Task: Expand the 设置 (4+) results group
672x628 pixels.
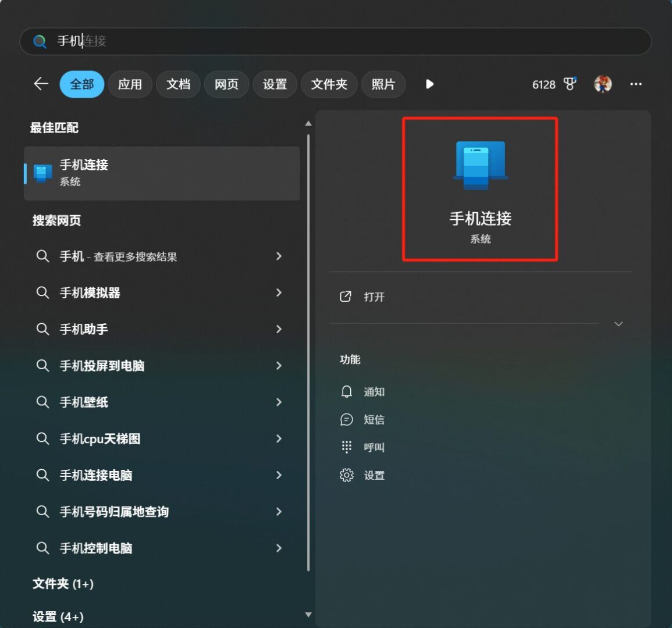Action: click(x=58, y=616)
